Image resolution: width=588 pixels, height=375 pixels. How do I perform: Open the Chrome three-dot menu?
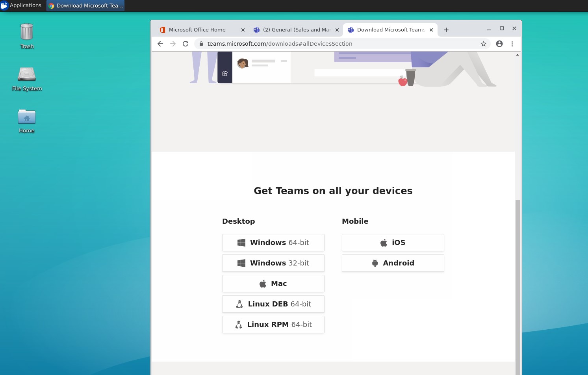tap(512, 44)
